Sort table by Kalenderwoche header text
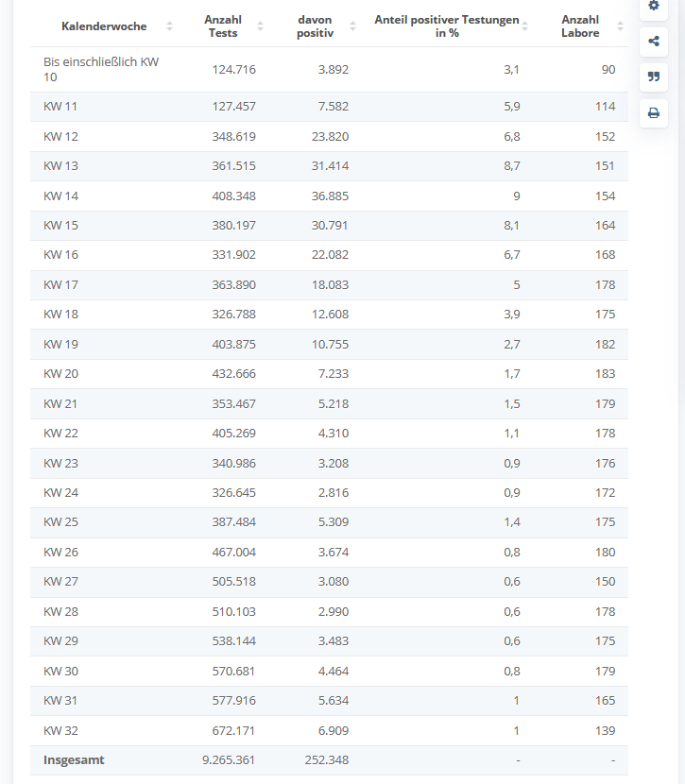The image size is (685, 784). tap(104, 26)
